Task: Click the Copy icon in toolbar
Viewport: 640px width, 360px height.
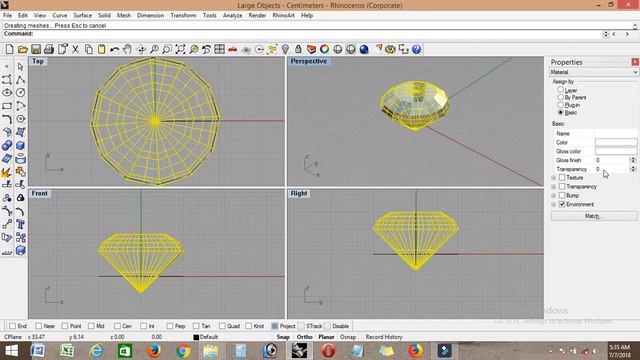Action: pos(89,49)
